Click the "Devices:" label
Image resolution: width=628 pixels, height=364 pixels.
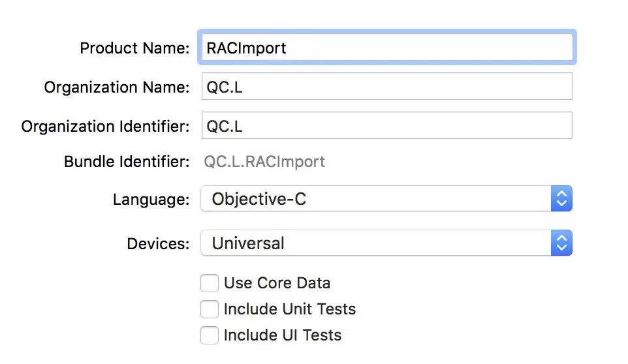158,244
